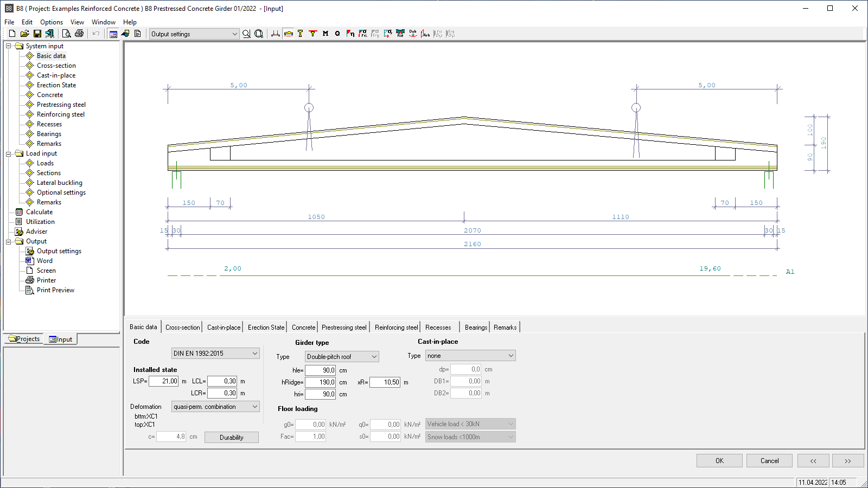Click the Cancel button
This screenshot has width=868, height=488.
[x=769, y=461]
